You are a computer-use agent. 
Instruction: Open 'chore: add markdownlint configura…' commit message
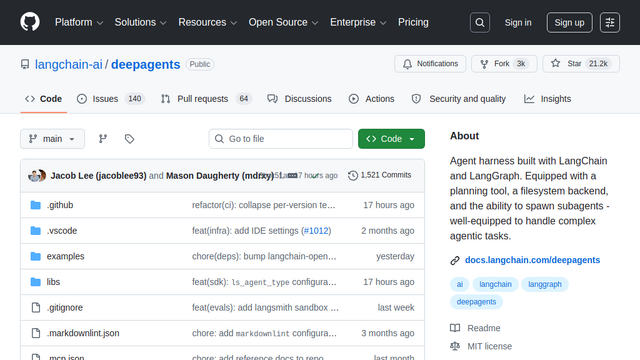pos(264,333)
